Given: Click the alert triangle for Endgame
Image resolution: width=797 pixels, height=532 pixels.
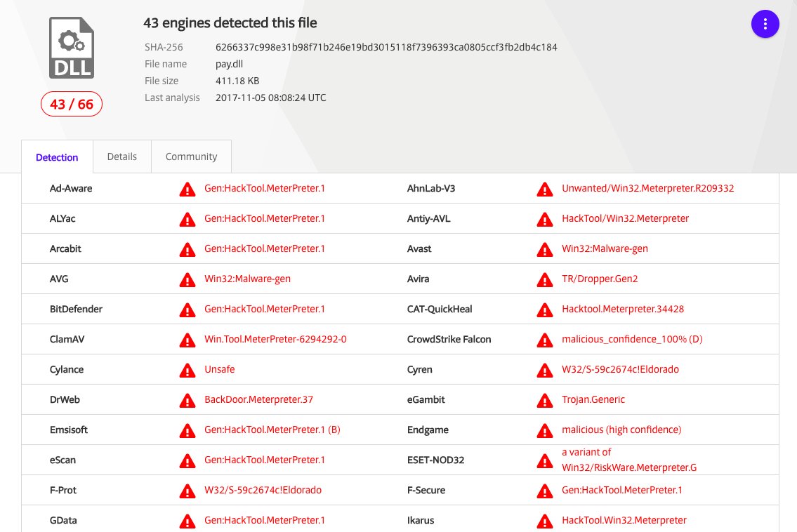Looking at the screenshot, I should [x=545, y=431].
